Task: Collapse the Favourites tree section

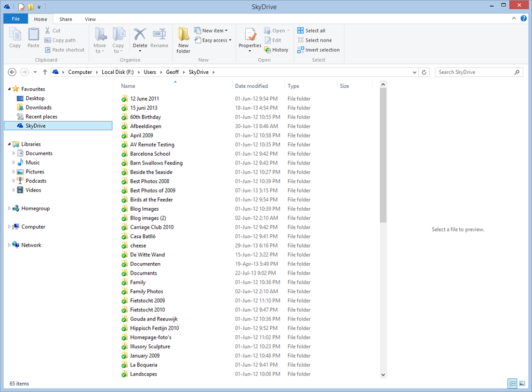Action: (9, 89)
